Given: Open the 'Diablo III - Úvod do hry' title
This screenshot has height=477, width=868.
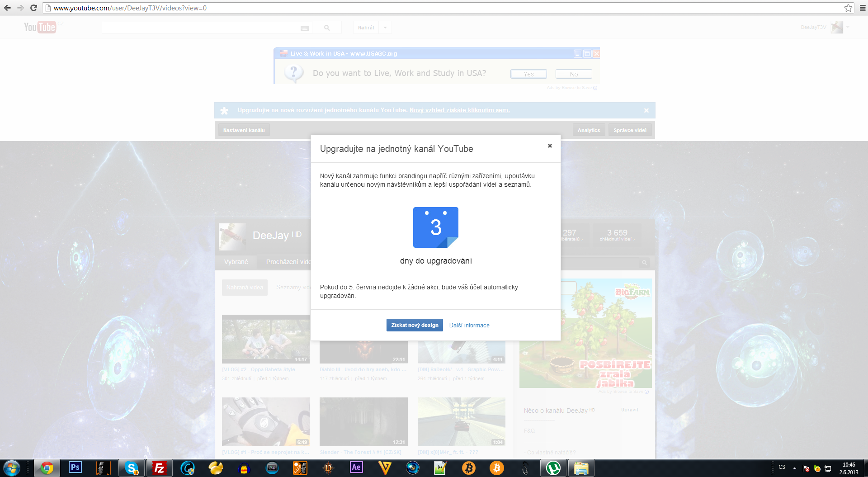Looking at the screenshot, I should pos(363,369).
